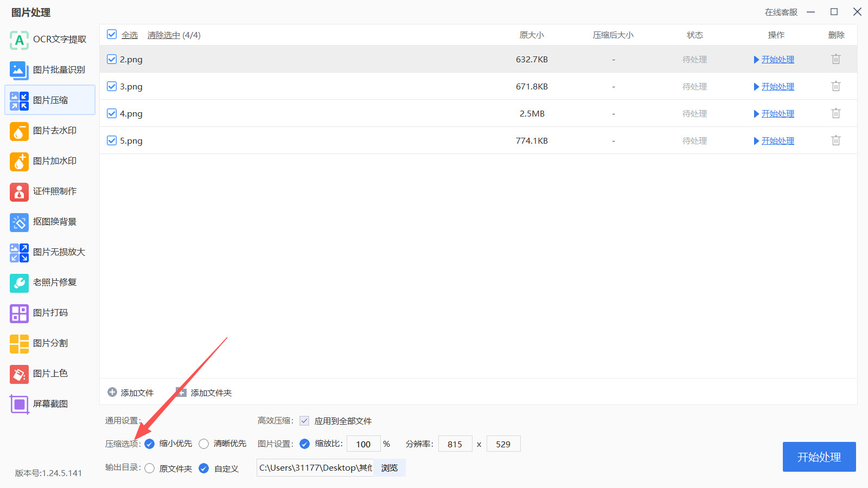Click the 原大小 column header
868x488 pixels.
tap(532, 35)
